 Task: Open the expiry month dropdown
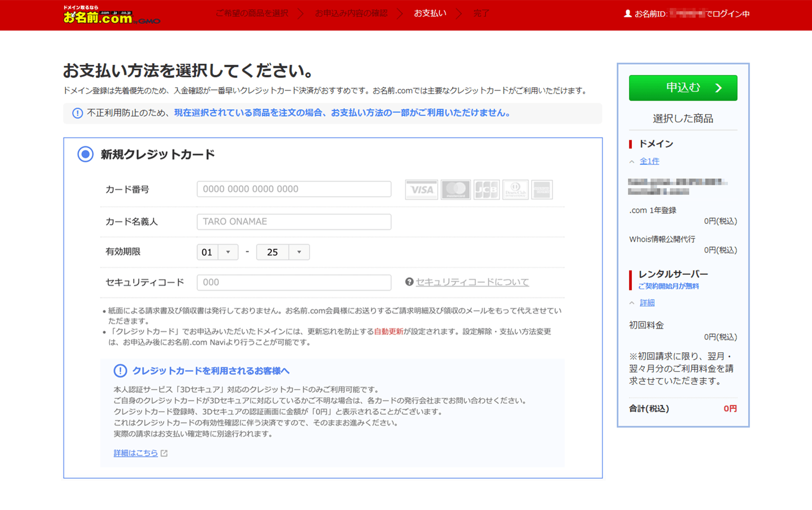coord(217,252)
